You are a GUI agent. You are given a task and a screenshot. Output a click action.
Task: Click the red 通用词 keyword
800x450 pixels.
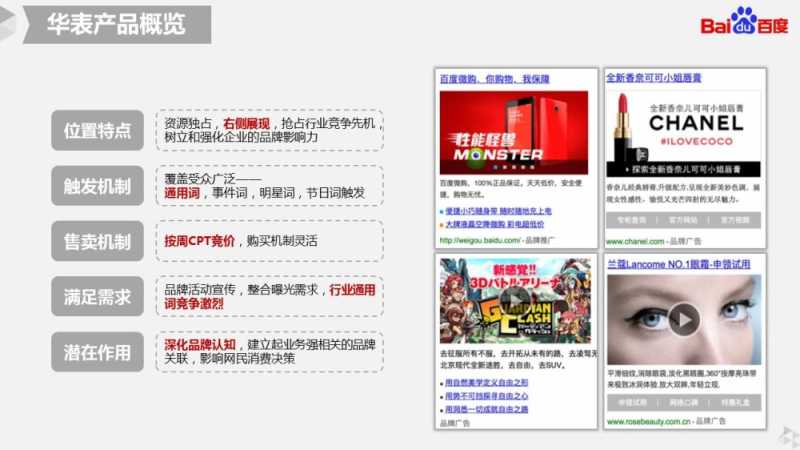coord(182,193)
